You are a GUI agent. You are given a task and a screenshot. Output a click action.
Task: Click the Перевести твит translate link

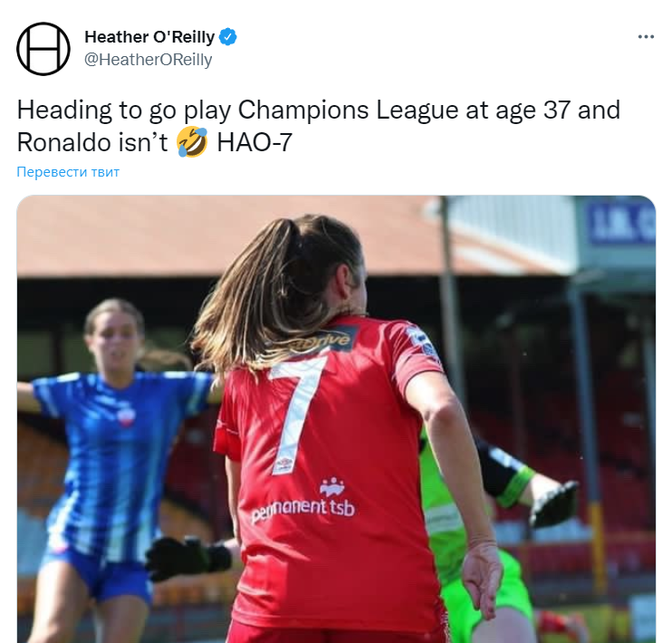[x=68, y=172]
